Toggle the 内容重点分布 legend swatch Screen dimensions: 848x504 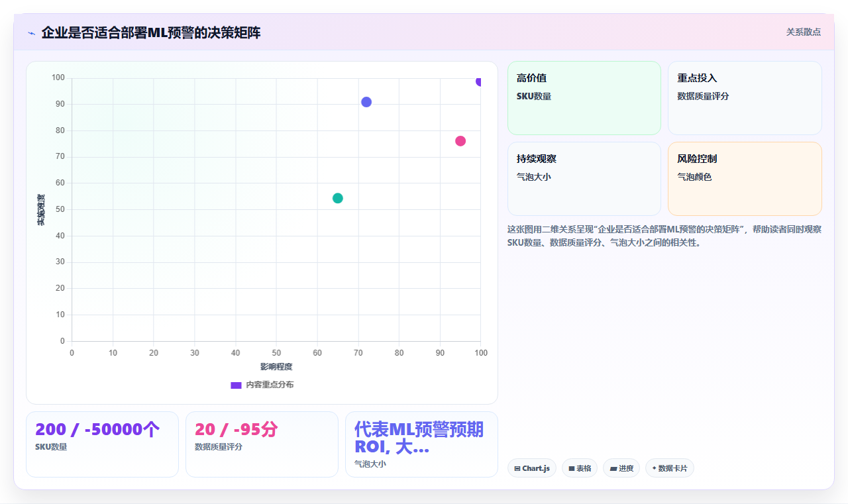click(236, 385)
